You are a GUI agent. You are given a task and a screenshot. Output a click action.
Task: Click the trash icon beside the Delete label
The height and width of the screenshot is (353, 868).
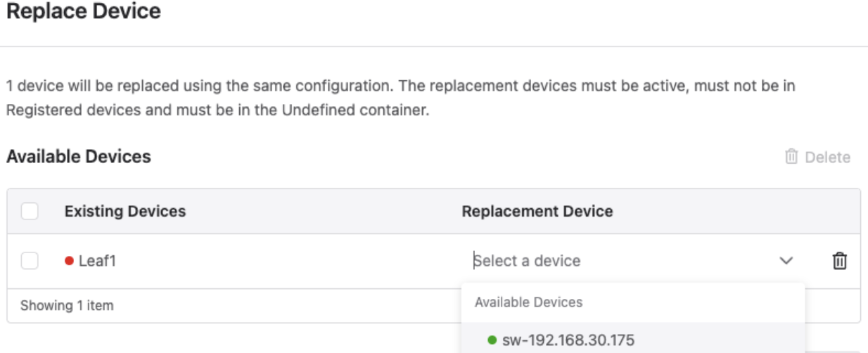(792, 157)
